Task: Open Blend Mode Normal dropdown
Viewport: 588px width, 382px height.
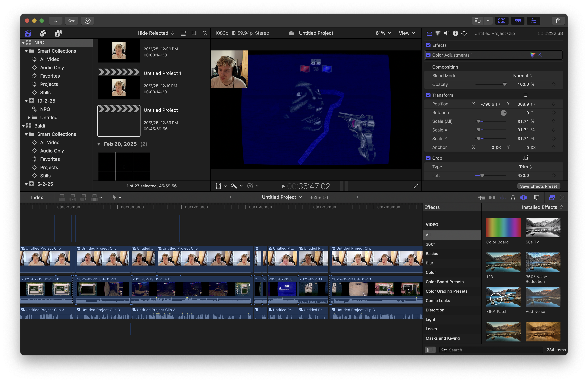Action: click(522, 76)
